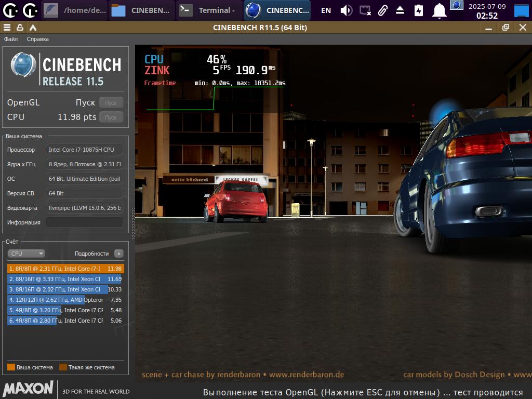Click the Cinebench tray icon near clock
This screenshot has height=399, width=532.
point(456,5)
